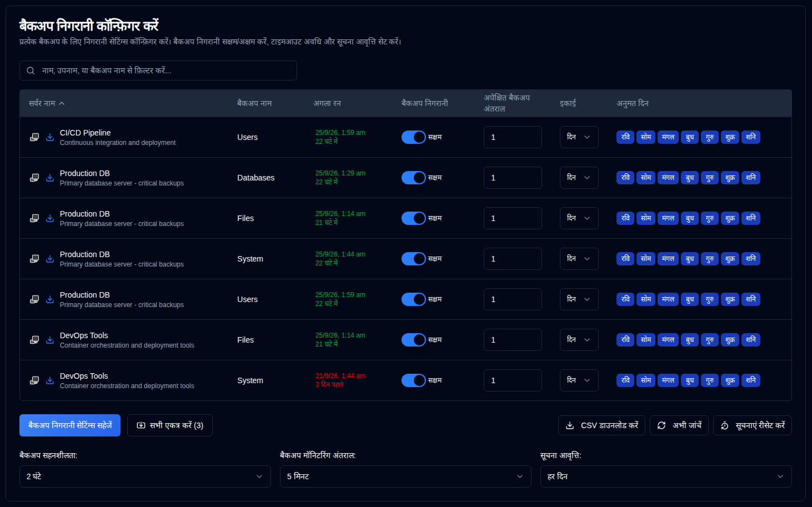This screenshot has height=507, width=812.
Task: Switch off monitoring for Production DB System
Action: pos(414,259)
